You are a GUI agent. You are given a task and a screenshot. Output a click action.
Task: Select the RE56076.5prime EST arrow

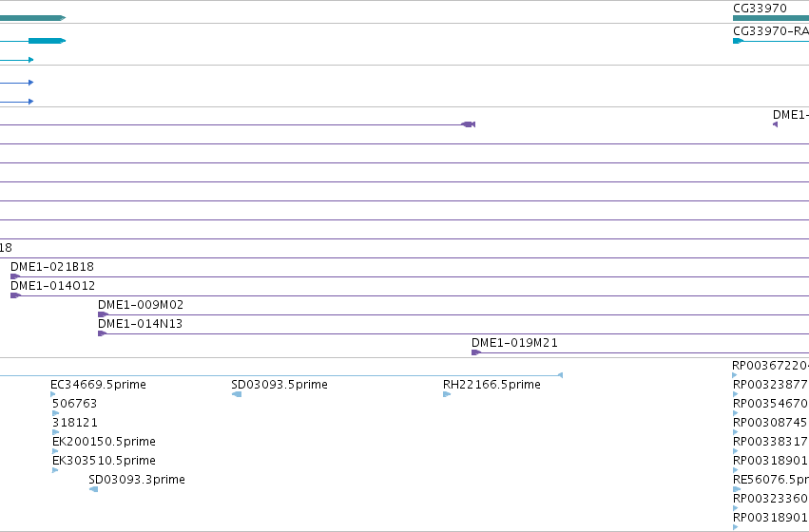point(737,489)
